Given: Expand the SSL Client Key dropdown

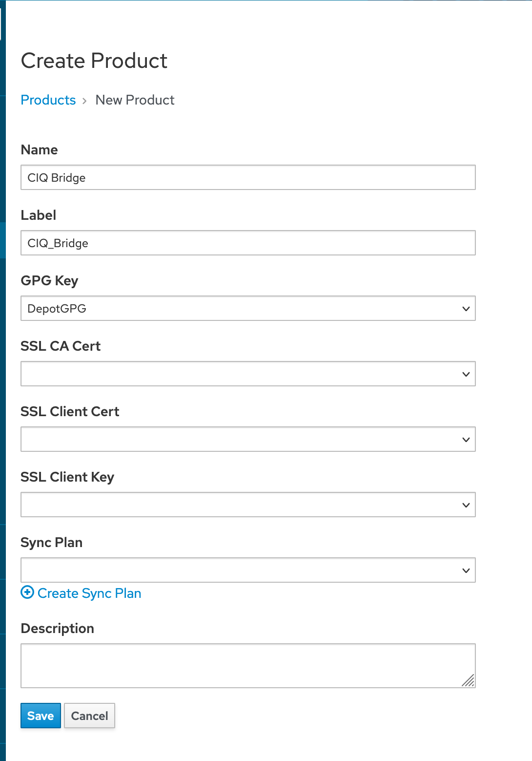Looking at the screenshot, I should pyautogui.click(x=248, y=505).
